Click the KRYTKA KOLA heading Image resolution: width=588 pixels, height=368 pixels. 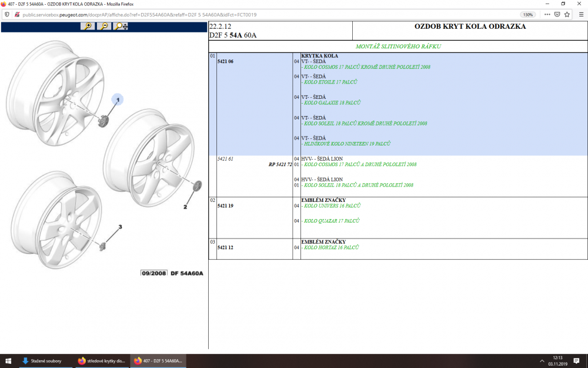(319, 56)
